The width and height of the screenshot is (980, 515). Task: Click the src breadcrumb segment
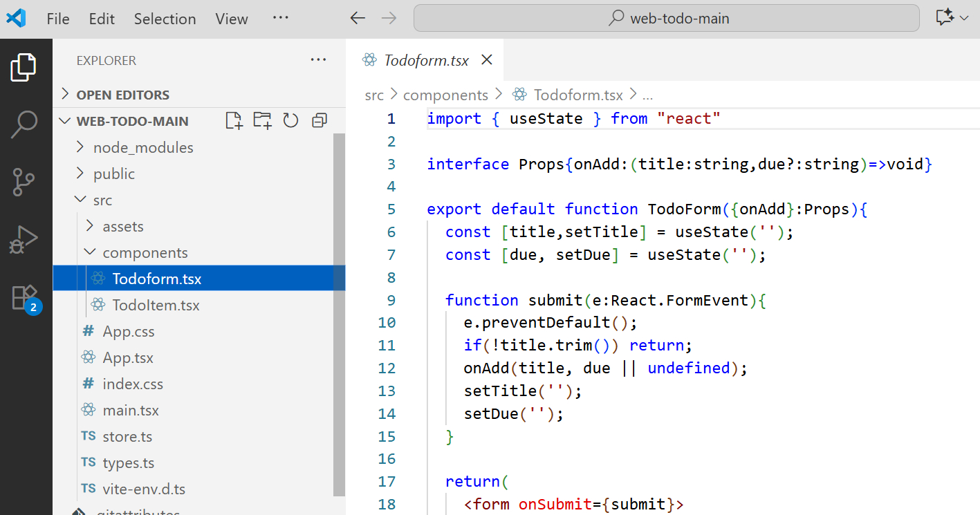point(374,95)
